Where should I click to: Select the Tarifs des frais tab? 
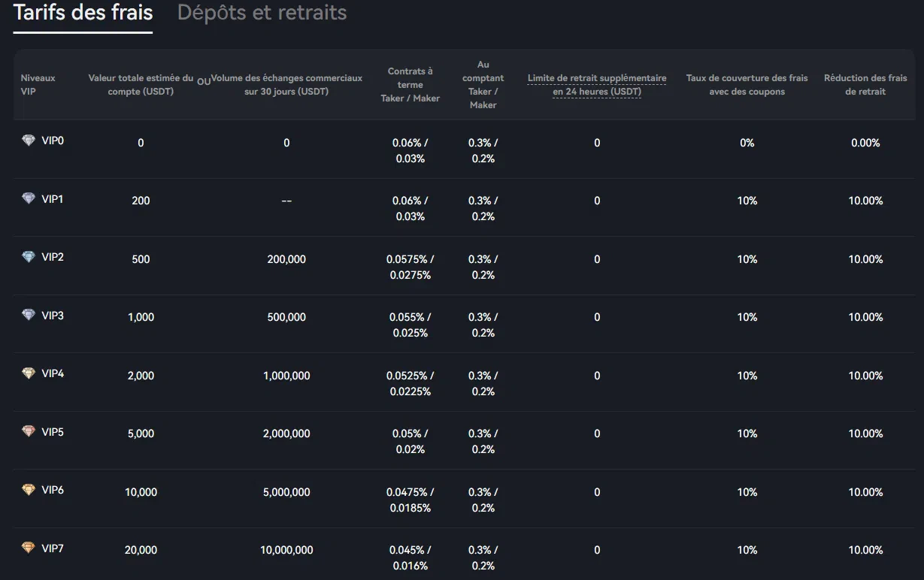point(83,13)
